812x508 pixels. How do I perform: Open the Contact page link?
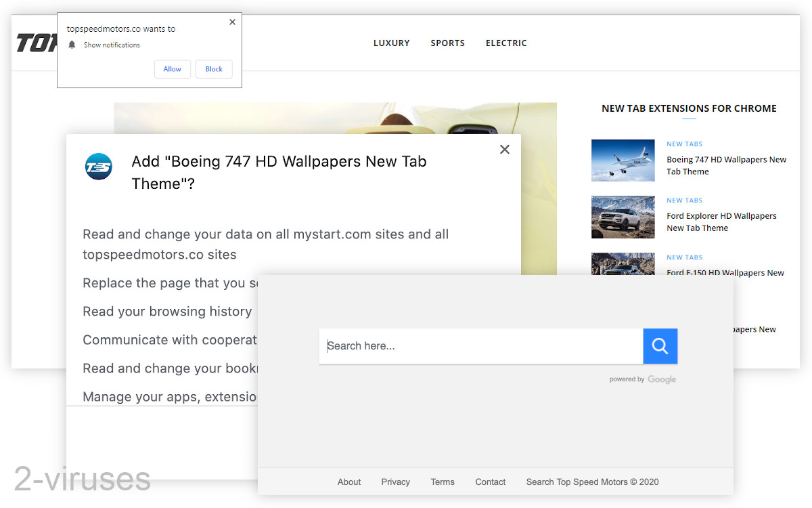point(490,482)
